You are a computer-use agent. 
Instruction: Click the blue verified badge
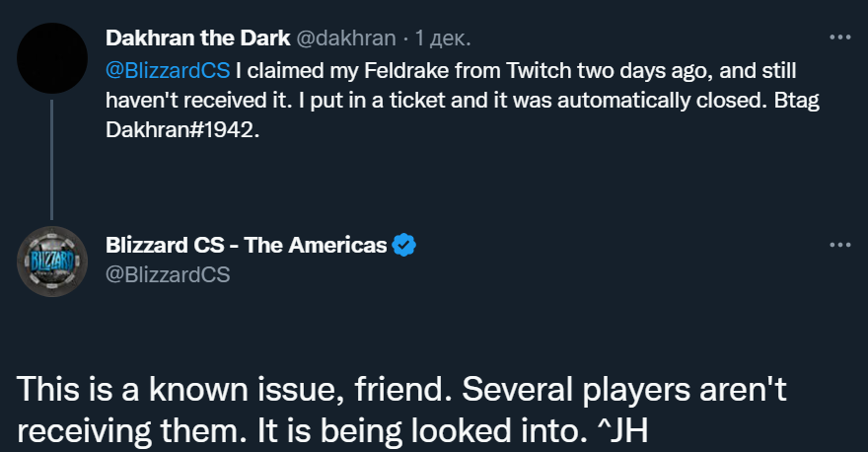click(x=404, y=245)
